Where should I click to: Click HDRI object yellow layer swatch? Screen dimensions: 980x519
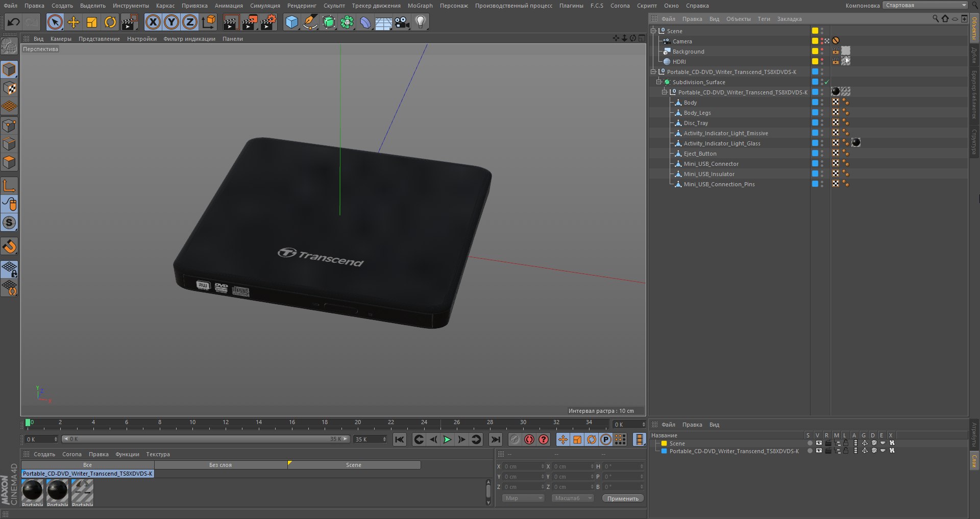click(815, 61)
